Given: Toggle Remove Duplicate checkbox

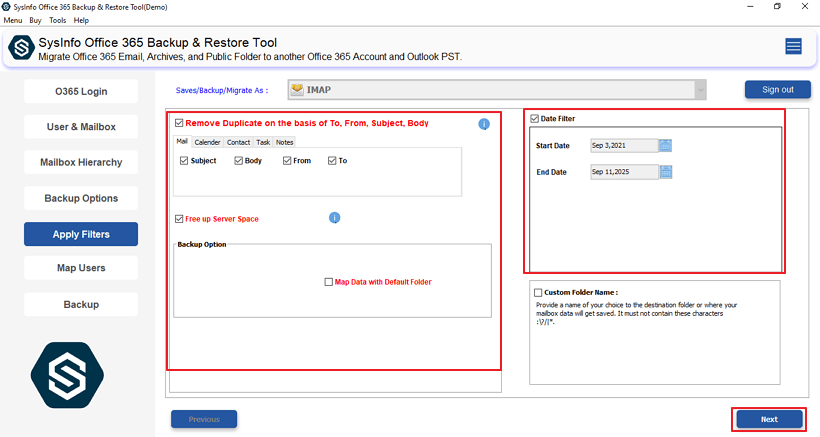Looking at the screenshot, I should point(179,123).
